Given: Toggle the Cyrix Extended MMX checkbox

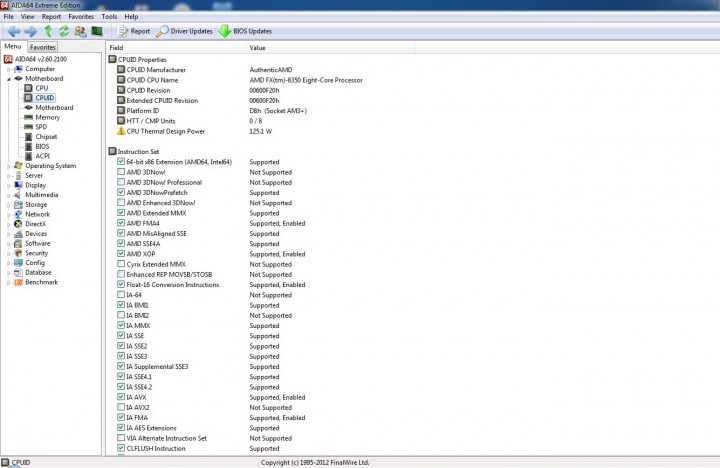Looking at the screenshot, I should [x=121, y=264].
